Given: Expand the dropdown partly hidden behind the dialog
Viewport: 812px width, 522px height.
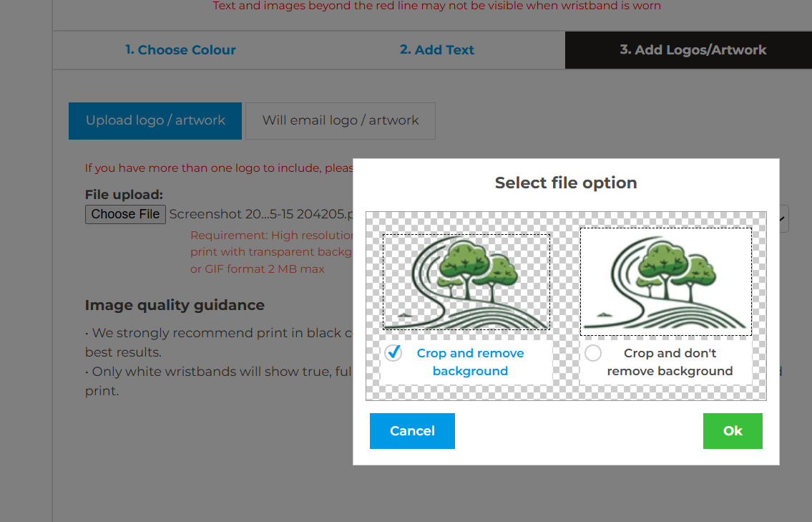Looking at the screenshot, I should 784,218.
